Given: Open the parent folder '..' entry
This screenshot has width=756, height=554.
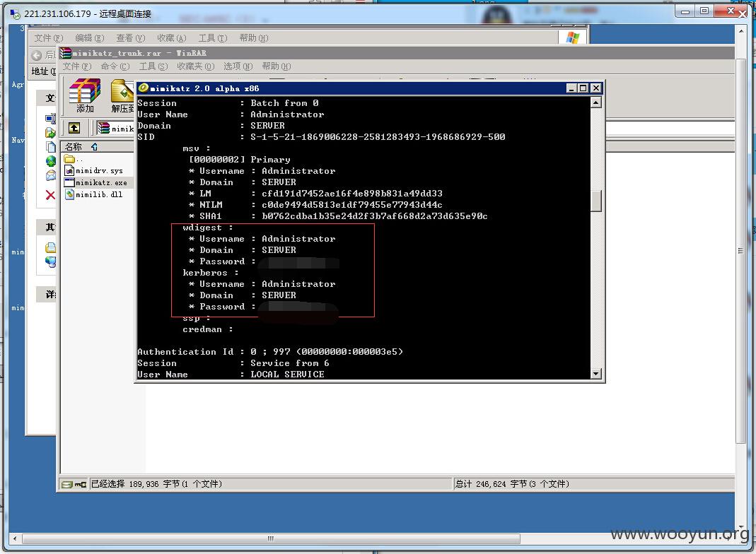Looking at the screenshot, I should pos(74,159).
